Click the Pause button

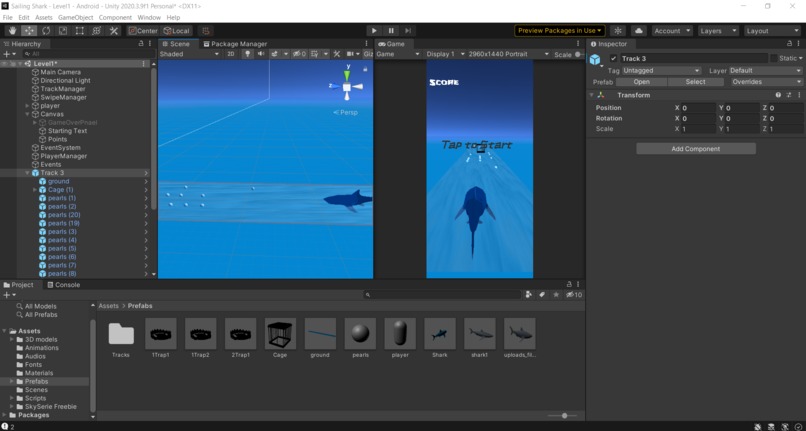point(391,31)
